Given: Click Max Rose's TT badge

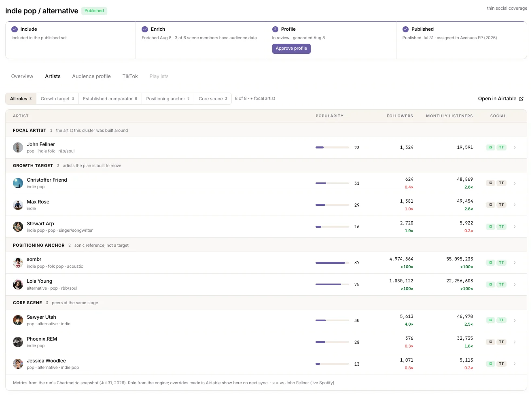Looking at the screenshot, I should [x=501, y=205].
